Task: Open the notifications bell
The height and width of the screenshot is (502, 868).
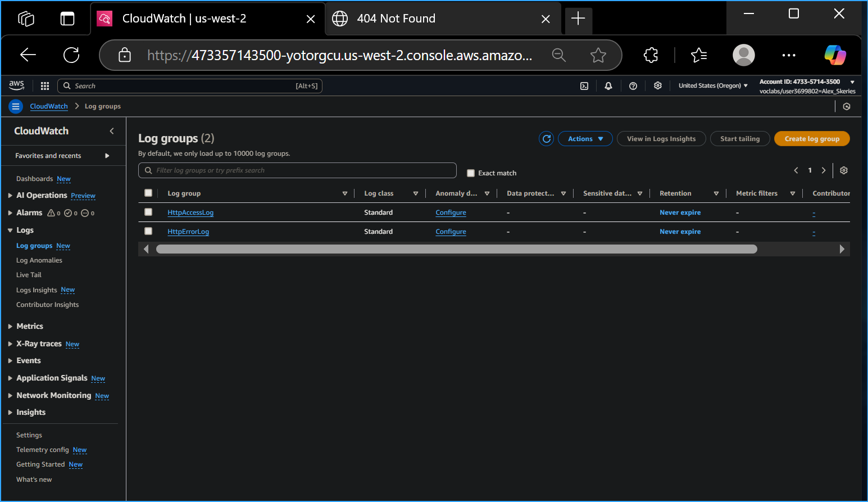Action: point(608,85)
